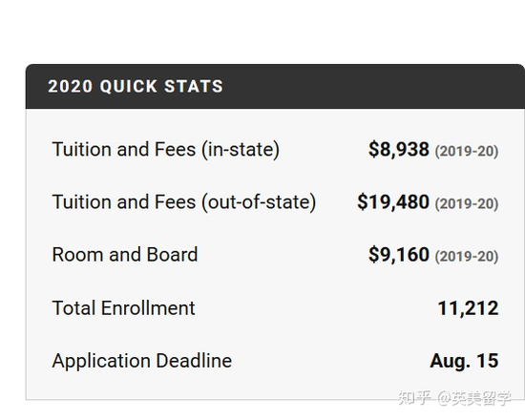Select the Tuition and Fees (out-of-state) label
525x420 pixels.
184,202
